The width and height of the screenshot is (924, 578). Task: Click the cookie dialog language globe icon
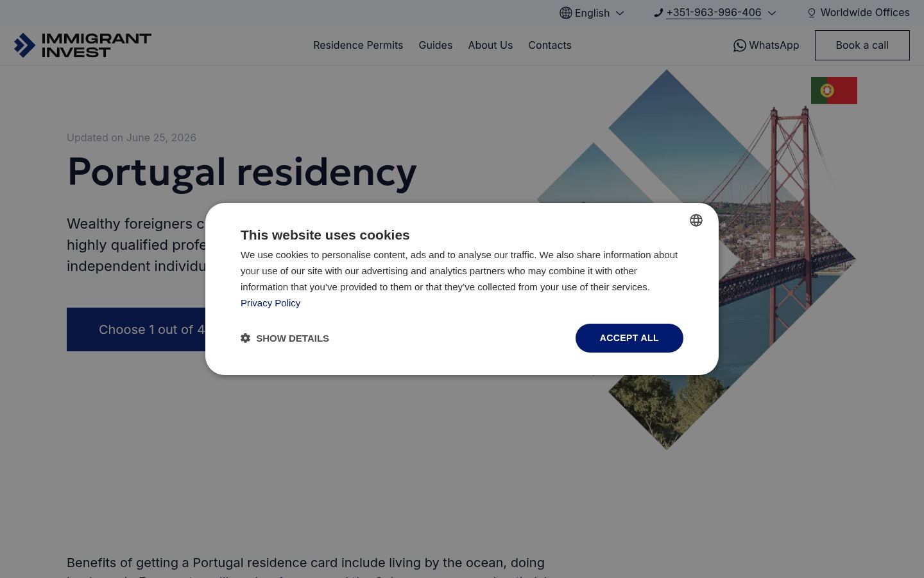click(x=696, y=220)
